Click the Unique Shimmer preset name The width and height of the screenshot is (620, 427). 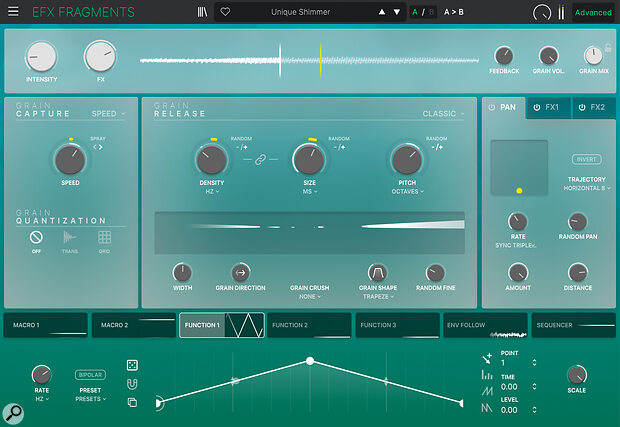[301, 12]
